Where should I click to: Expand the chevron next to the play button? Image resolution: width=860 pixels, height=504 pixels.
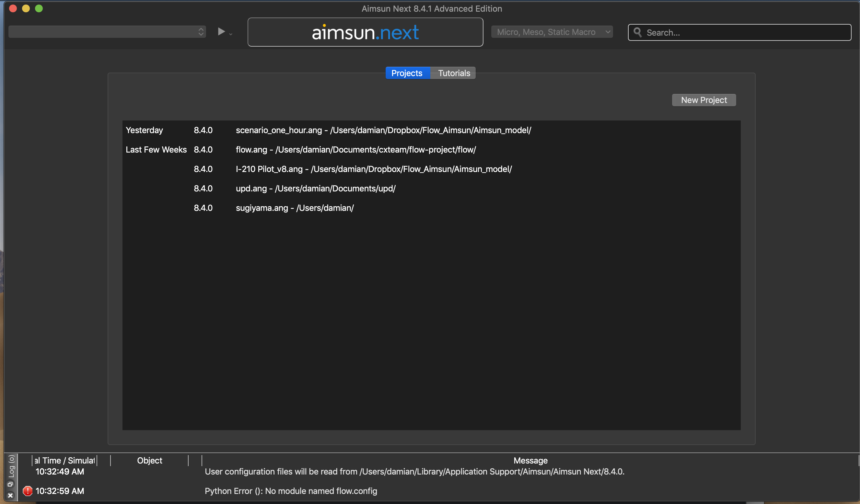pos(231,34)
